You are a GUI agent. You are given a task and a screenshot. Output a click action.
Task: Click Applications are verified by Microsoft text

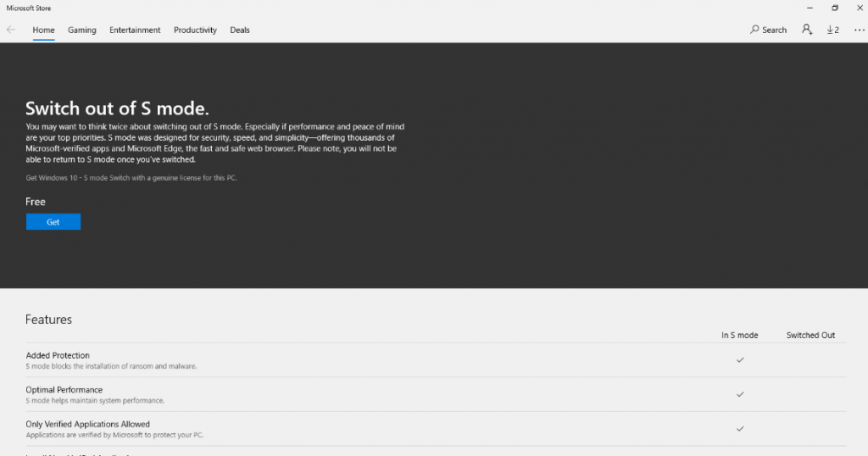click(x=114, y=435)
